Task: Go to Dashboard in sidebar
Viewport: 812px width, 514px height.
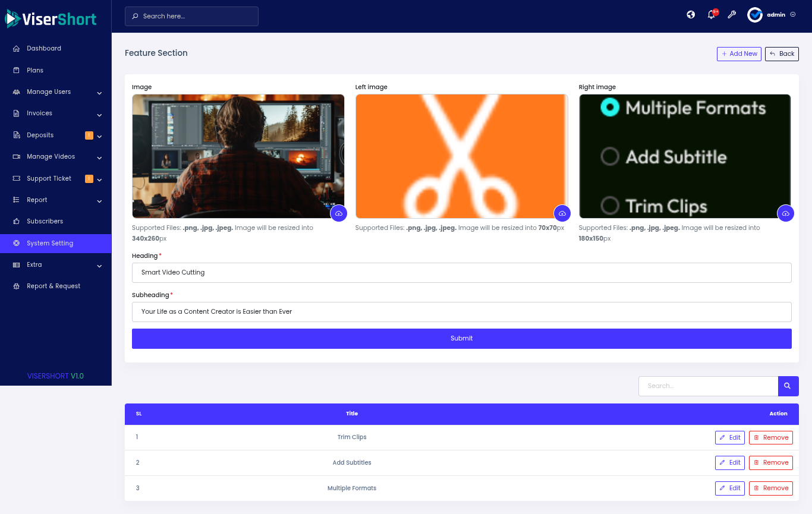Action: pyautogui.click(x=43, y=49)
